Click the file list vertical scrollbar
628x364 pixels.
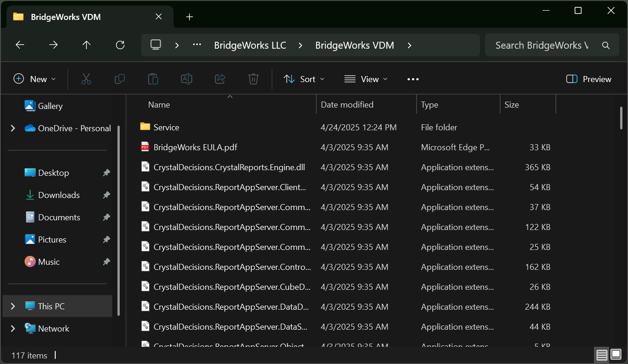click(x=621, y=118)
